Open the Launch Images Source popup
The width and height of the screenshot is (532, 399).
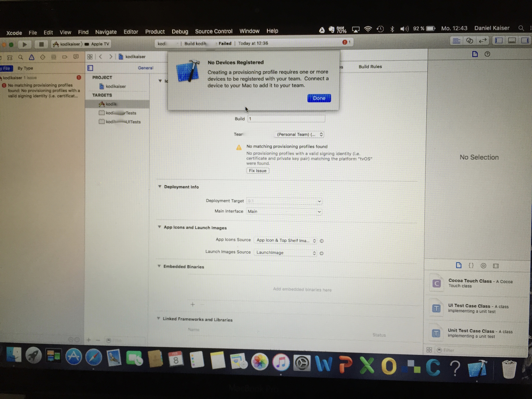coord(285,252)
